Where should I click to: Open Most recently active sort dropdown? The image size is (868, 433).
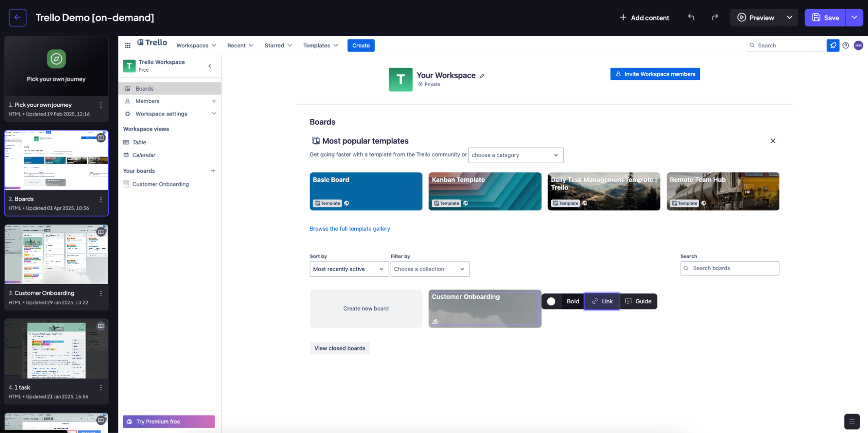point(349,269)
